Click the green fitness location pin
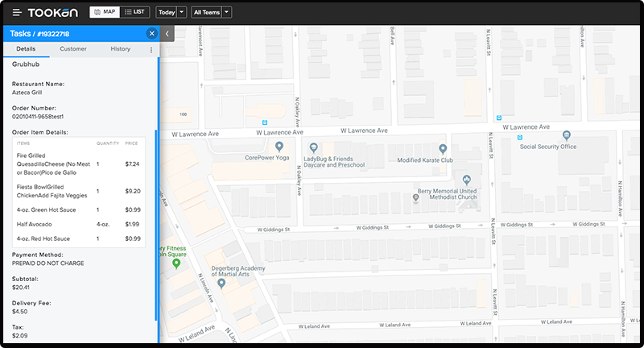The image size is (644, 348). click(176, 263)
